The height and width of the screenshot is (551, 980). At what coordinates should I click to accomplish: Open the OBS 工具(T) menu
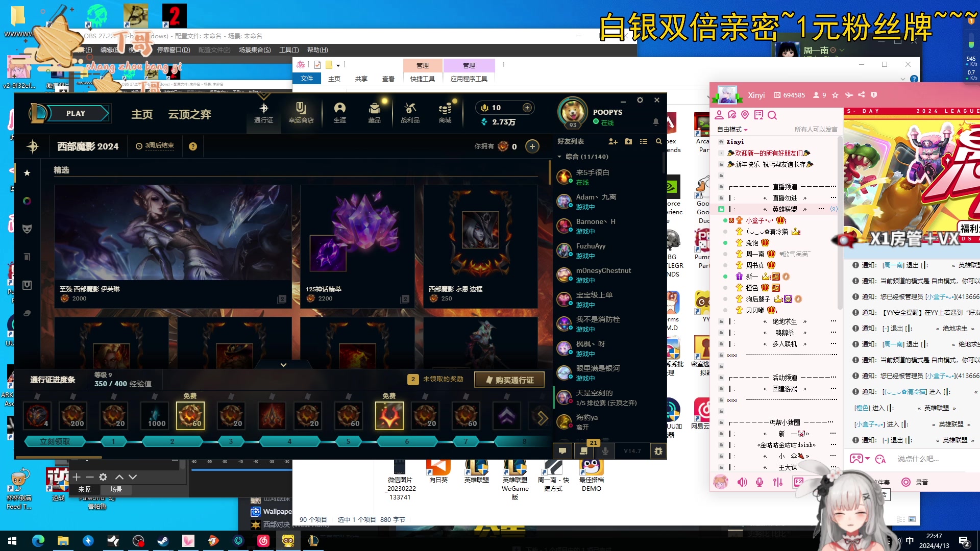coord(289,49)
